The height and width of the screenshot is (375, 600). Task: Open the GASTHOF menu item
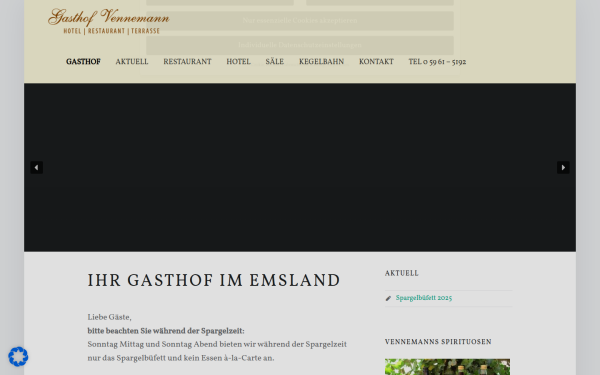point(83,62)
